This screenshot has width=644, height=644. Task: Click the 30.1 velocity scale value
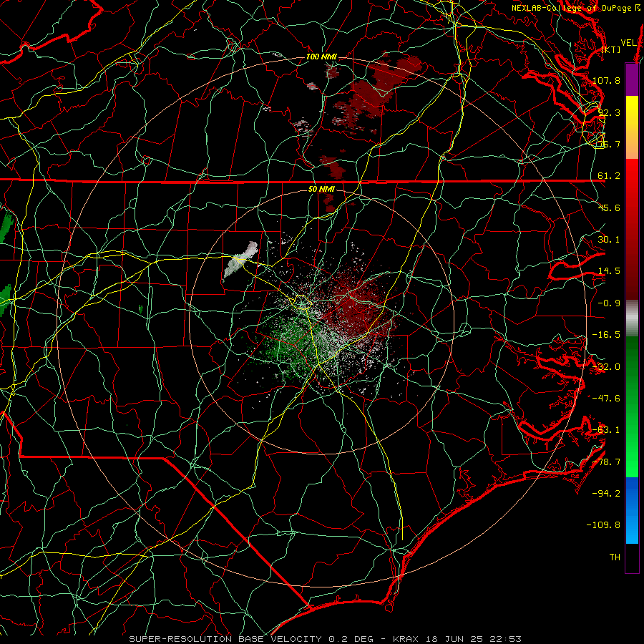(x=609, y=240)
